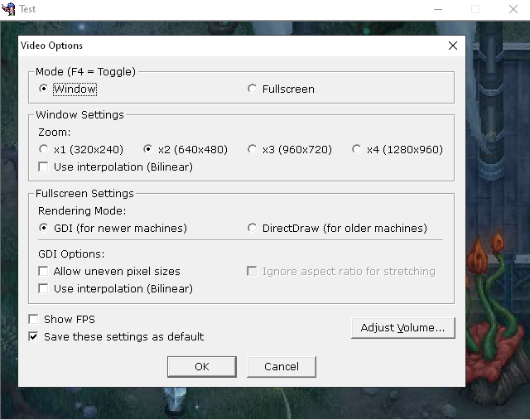Choose x1 (320x240) zoom
The width and height of the screenshot is (530, 420).
click(x=43, y=149)
